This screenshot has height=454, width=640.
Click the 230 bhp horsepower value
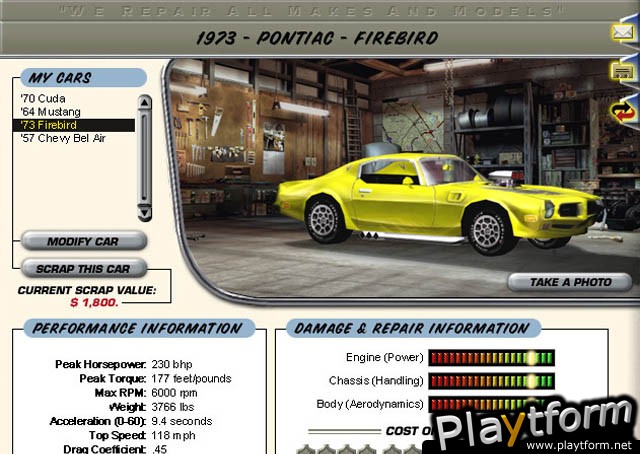click(172, 364)
